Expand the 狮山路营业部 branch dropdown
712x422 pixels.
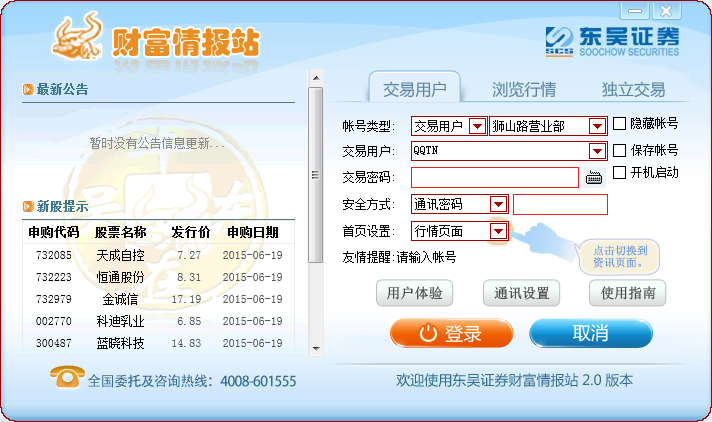pyautogui.click(x=597, y=126)
